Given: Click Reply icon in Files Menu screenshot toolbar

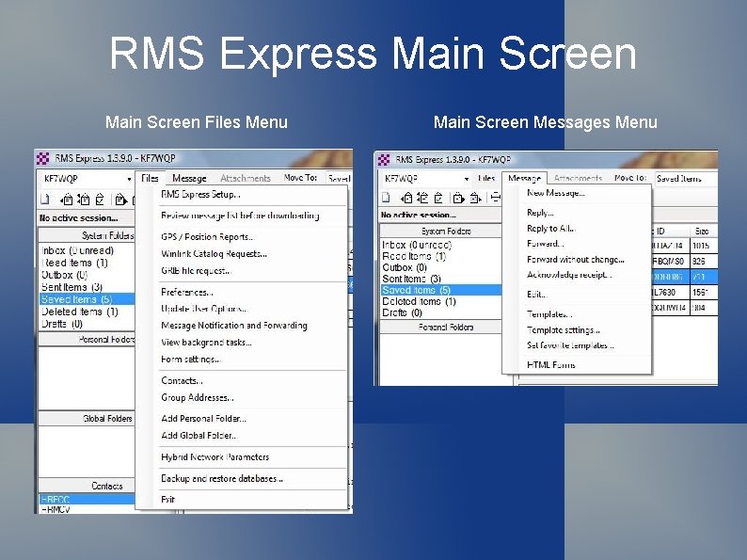Looking at the screenshot, I should point(67,200).
